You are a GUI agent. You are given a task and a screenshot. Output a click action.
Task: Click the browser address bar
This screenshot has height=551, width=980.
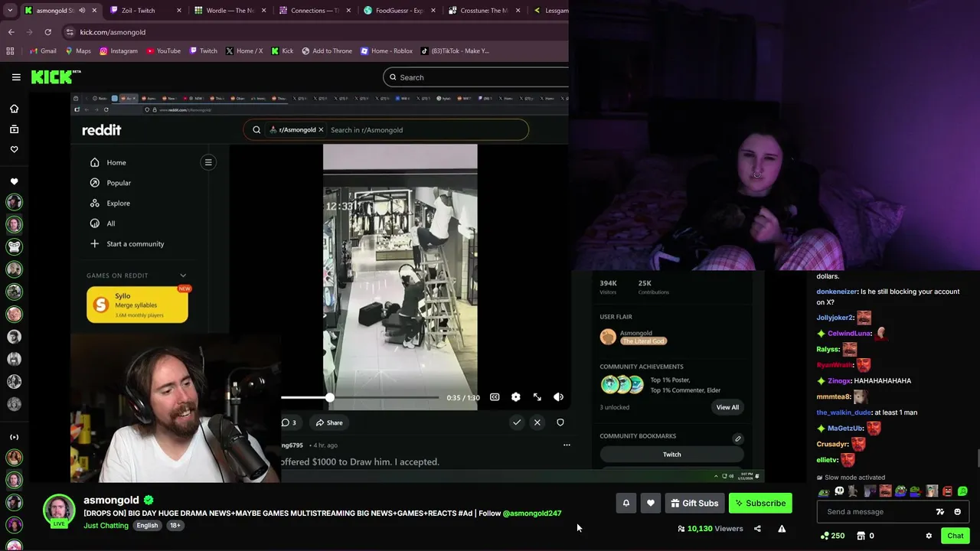tap(314, 32)
